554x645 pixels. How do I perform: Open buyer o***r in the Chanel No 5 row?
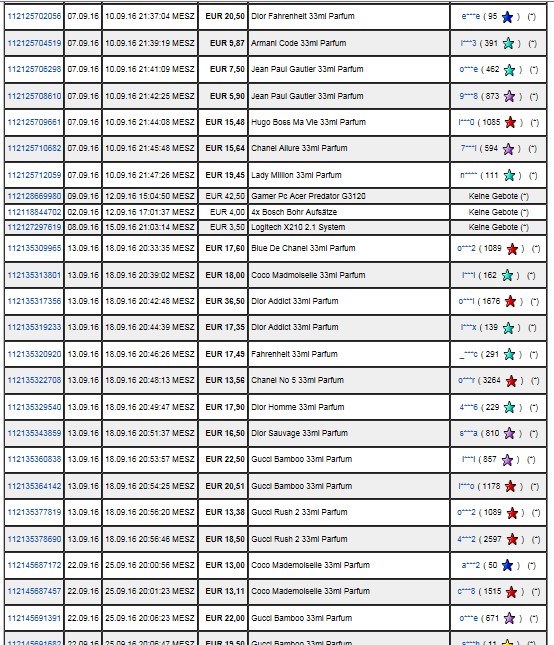click(x=467, y=381)
